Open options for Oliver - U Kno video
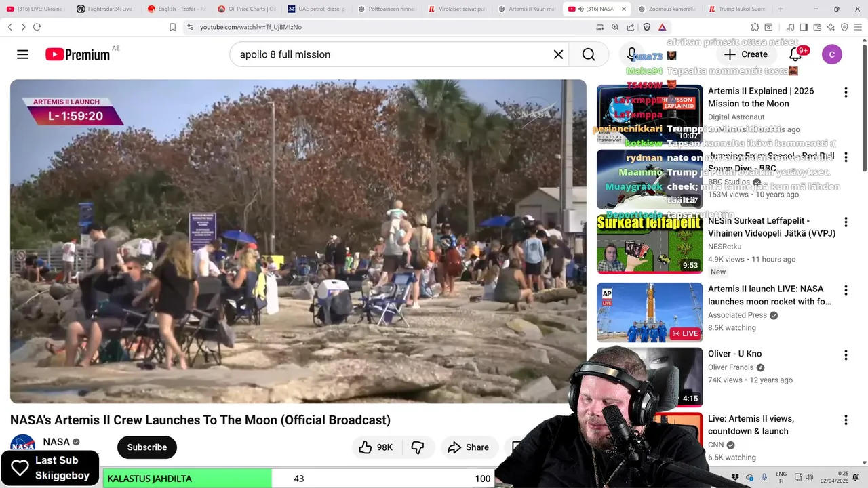 click(846, 355)
